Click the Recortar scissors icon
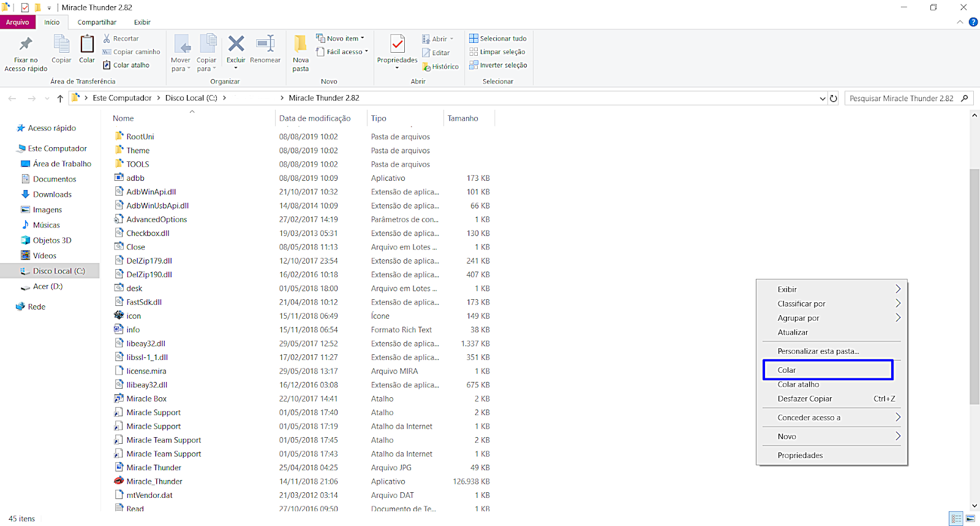Image resolution: width=980 pixels, height=526 pixels. coord(107,38)
